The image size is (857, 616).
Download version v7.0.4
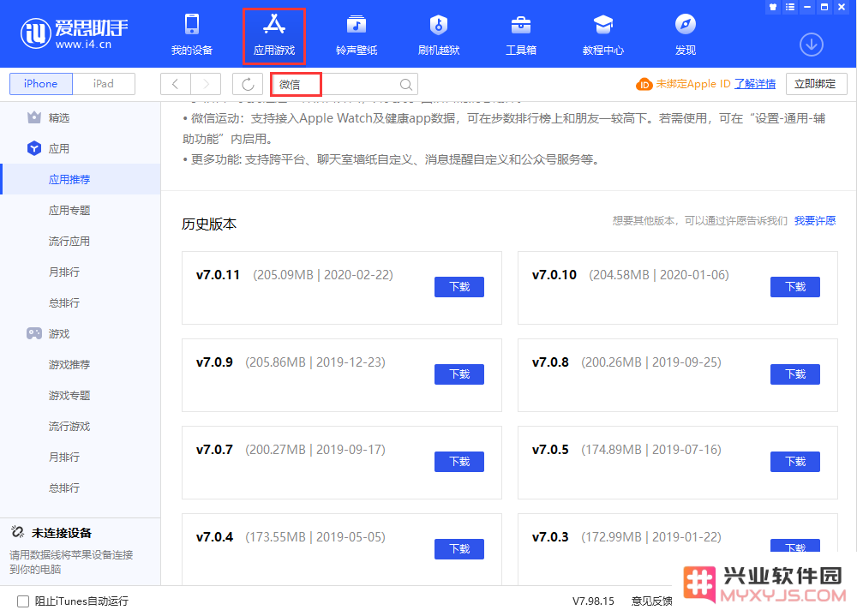pyautogui.click(x=459, y=549)
